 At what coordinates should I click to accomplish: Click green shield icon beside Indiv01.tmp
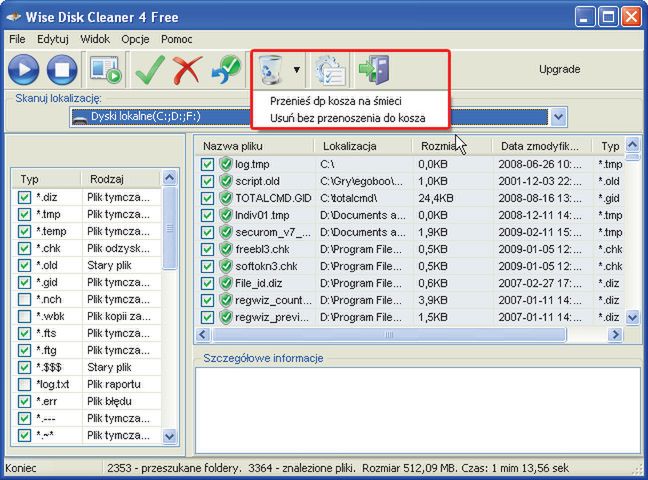pos(226,215)
